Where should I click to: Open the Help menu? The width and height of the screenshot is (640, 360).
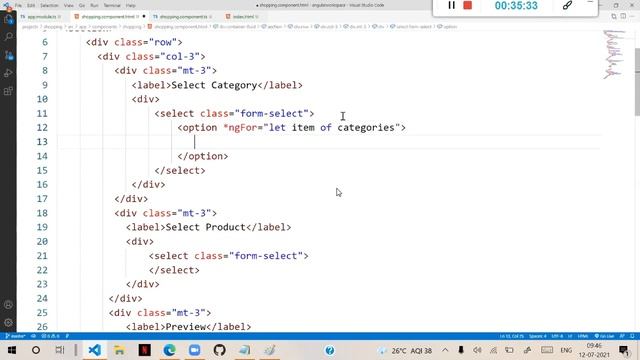131,5
